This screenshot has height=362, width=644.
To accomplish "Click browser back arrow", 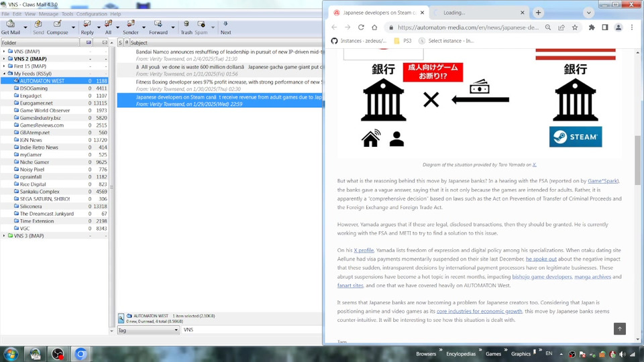I will pos(334,27).
